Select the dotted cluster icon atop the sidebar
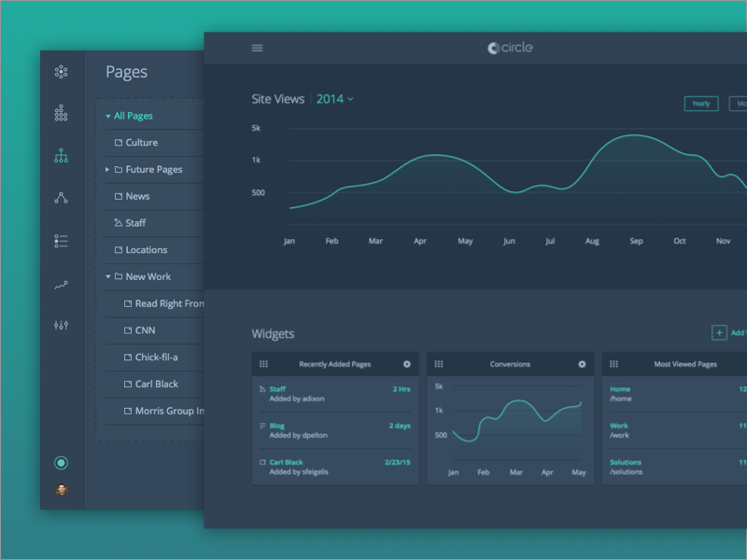This screenshot has height=560, width=747. [62, 71]
